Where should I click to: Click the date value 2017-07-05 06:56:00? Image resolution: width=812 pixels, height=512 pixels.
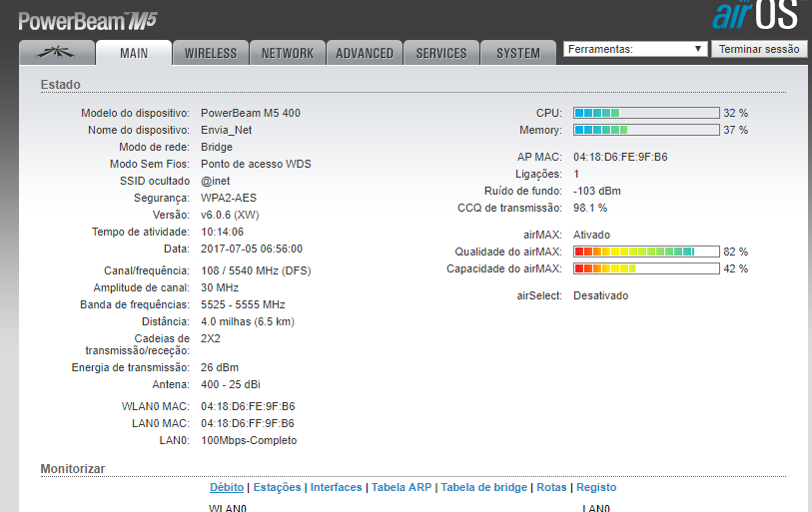tap(252, 249)
